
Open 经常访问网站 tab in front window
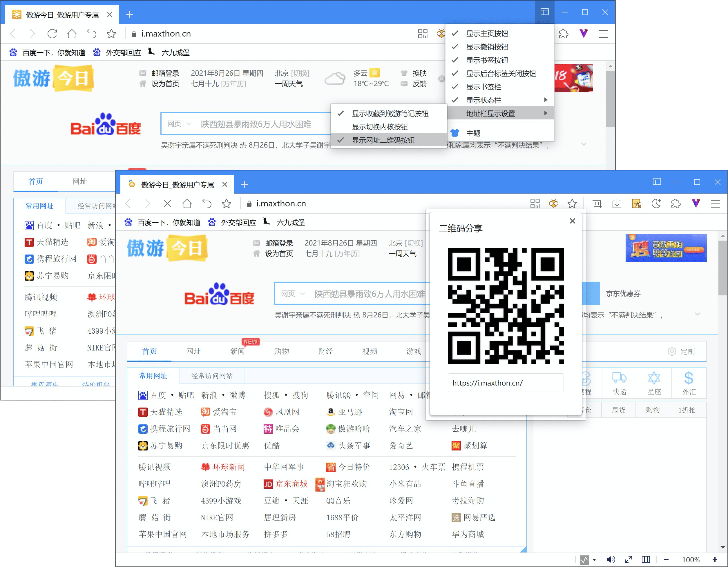coord(212,376)
